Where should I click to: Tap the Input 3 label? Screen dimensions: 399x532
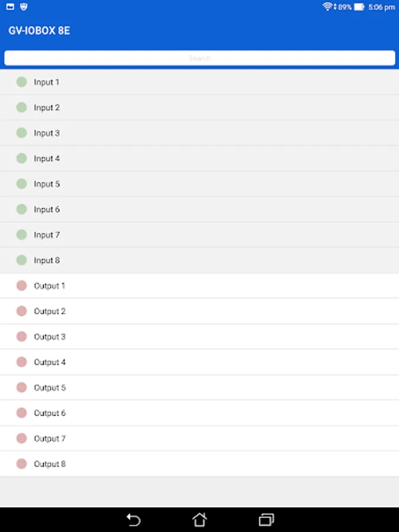click(47, 133)
